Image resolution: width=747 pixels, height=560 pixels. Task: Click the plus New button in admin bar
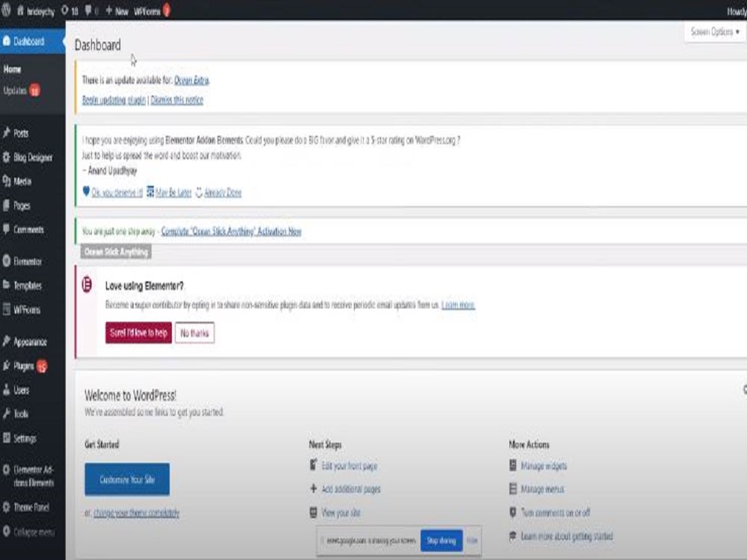(x=117, y=10)
